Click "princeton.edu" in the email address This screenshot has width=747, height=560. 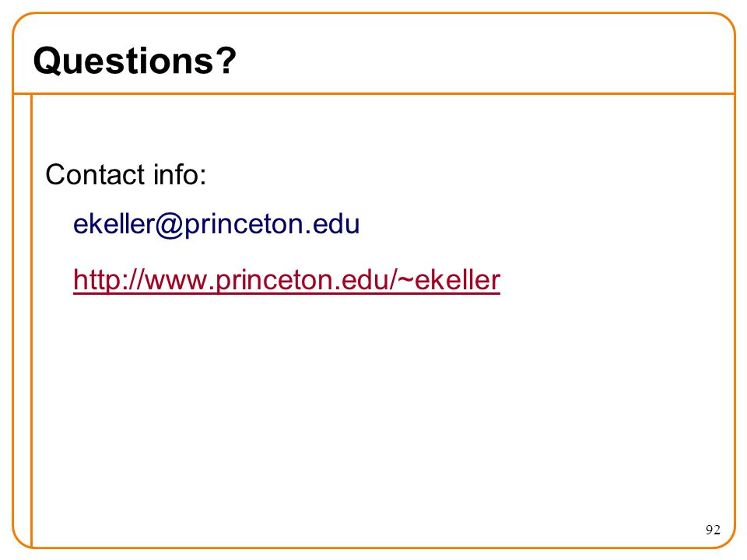pyautogui.click(x=272, y=225)
